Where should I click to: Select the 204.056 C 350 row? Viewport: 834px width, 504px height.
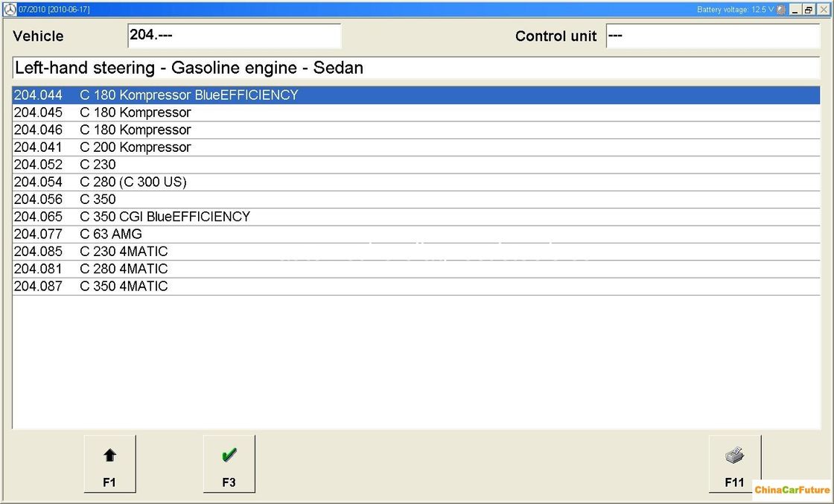(416, 200)
